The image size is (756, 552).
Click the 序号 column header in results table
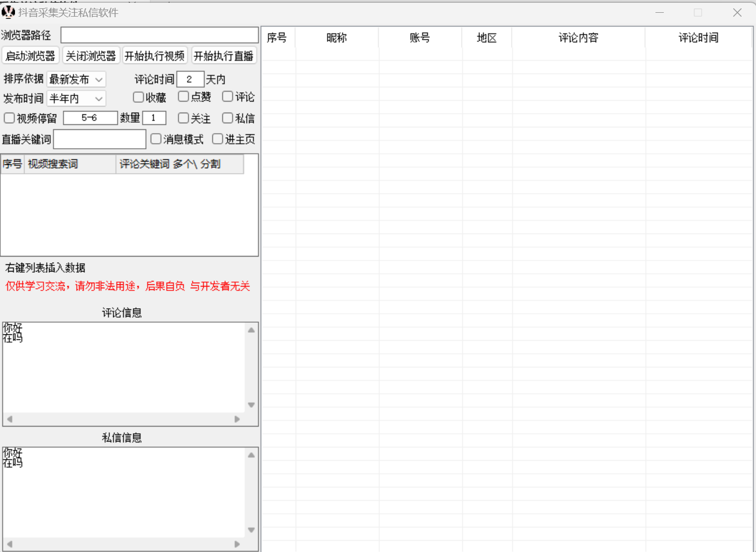pyautogui.click(x=278, y=38)
